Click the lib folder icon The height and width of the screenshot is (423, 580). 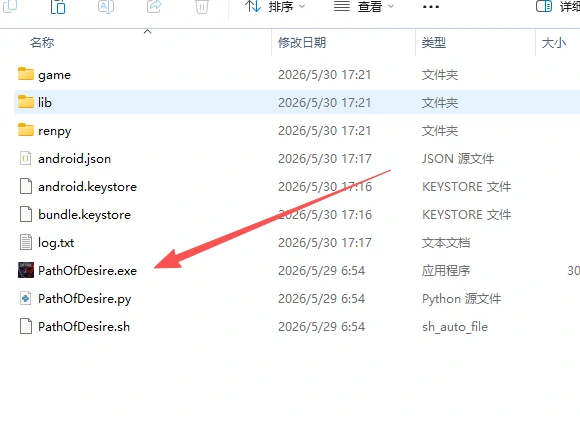(26, 102)
